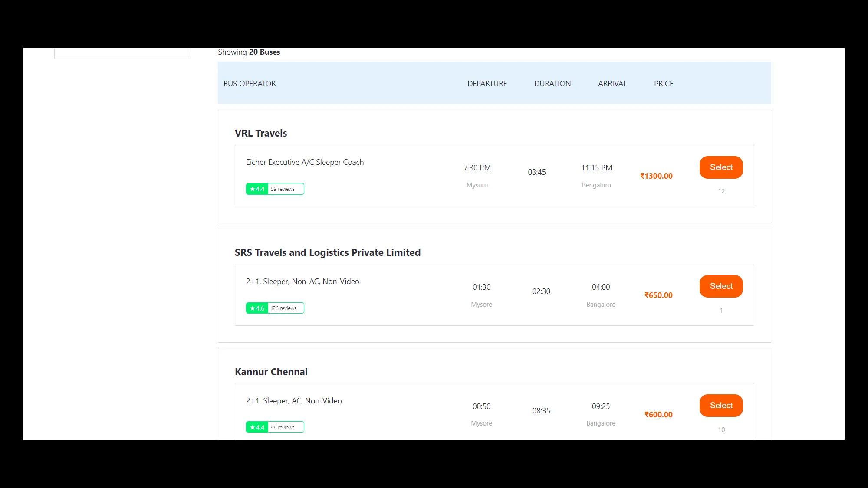Viewport: 868px width, 488px height.
Task: Click the BUS OPERATOR column header
Action: click(250, 84)
